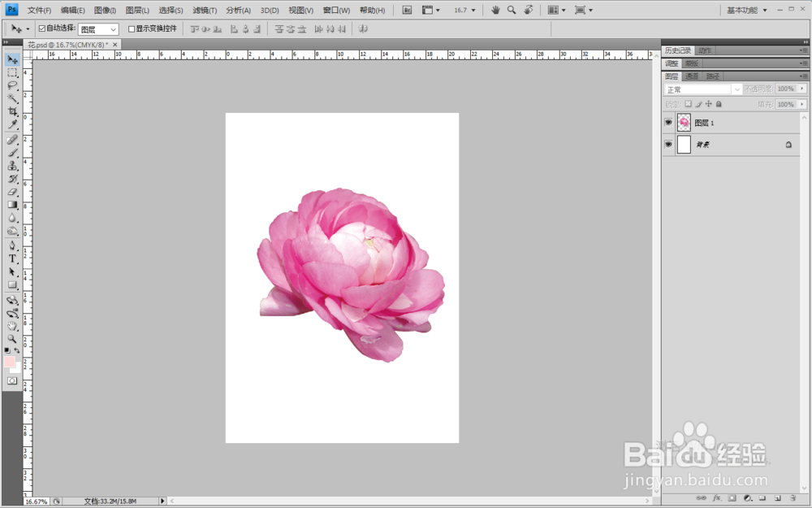Image resolution: width=812 pixels, height=508 pixels.
Task: Click Hand icon in application bar
Action: pos(495,10)
